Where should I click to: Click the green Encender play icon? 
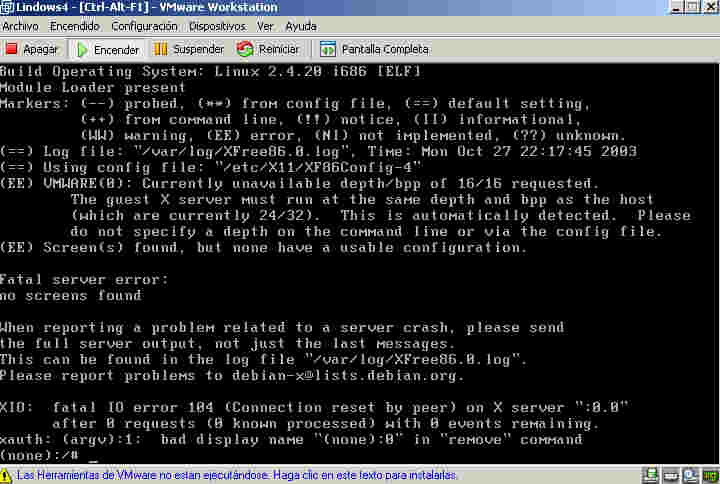click(82, 50)
